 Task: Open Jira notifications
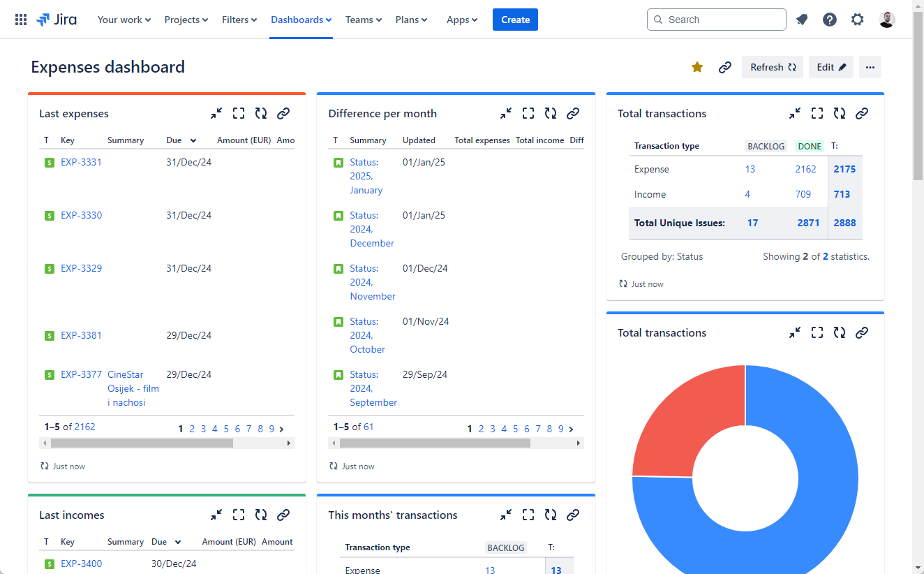[x=801, y=19]
